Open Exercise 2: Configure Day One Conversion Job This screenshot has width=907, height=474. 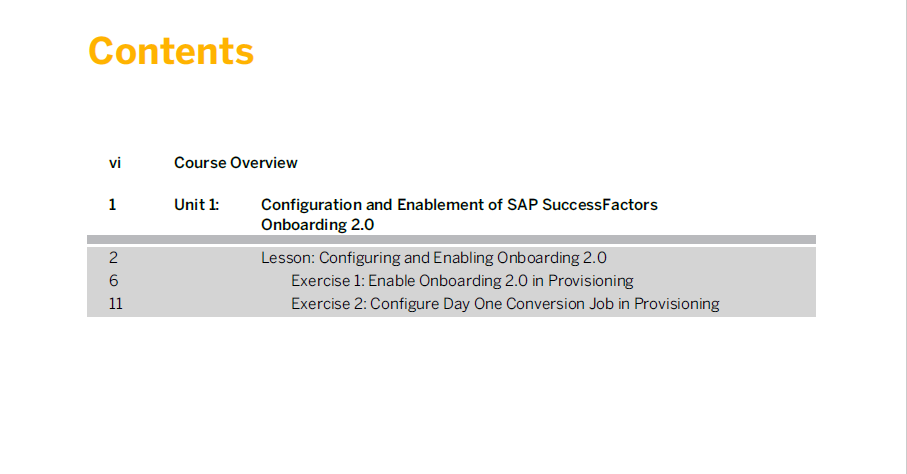tap(505, 304)
